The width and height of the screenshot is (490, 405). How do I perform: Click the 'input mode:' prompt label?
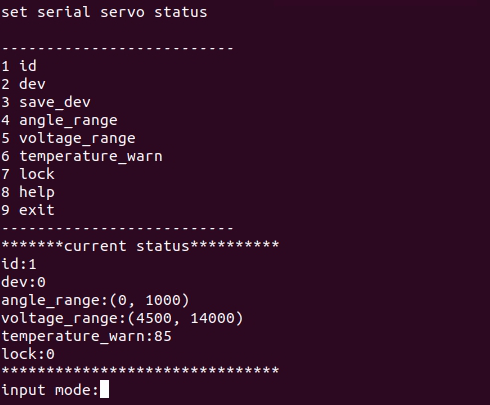tap(50, 390)
